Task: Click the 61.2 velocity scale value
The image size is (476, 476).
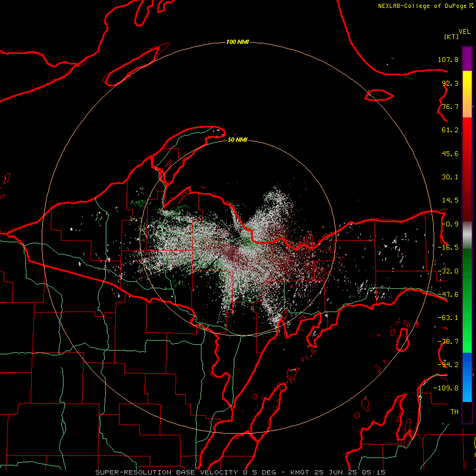Action: click(x=450, y=130)
